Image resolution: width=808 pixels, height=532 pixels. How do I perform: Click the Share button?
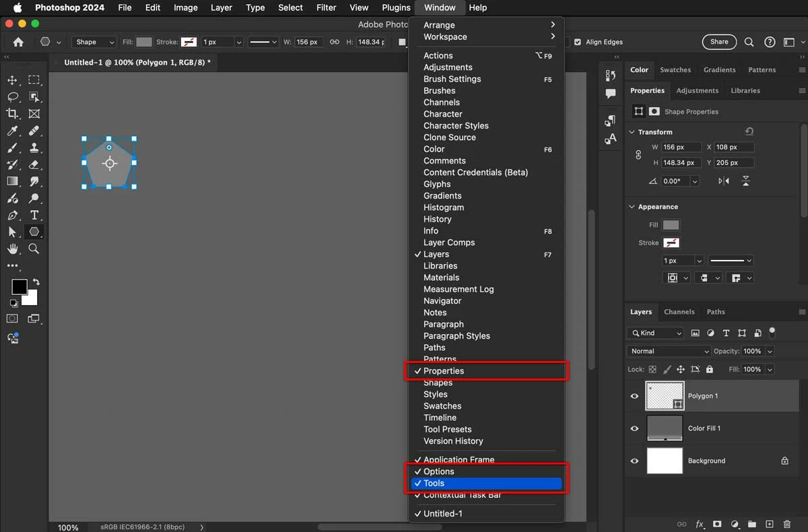click(719, 42)
